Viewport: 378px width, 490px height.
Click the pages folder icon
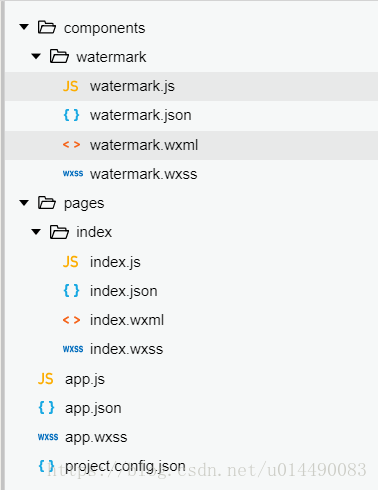point(47,203)
